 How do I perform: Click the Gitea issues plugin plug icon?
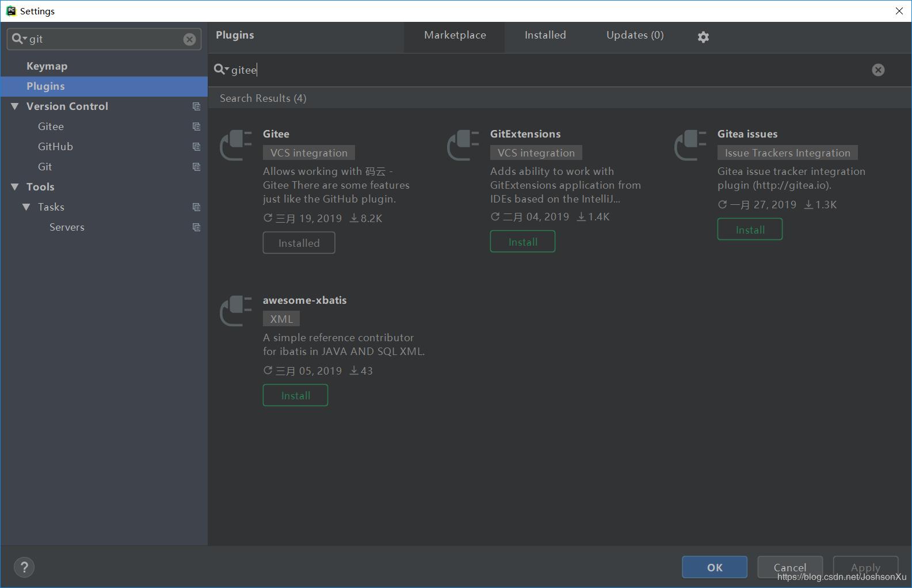click(x=690, y=145)
